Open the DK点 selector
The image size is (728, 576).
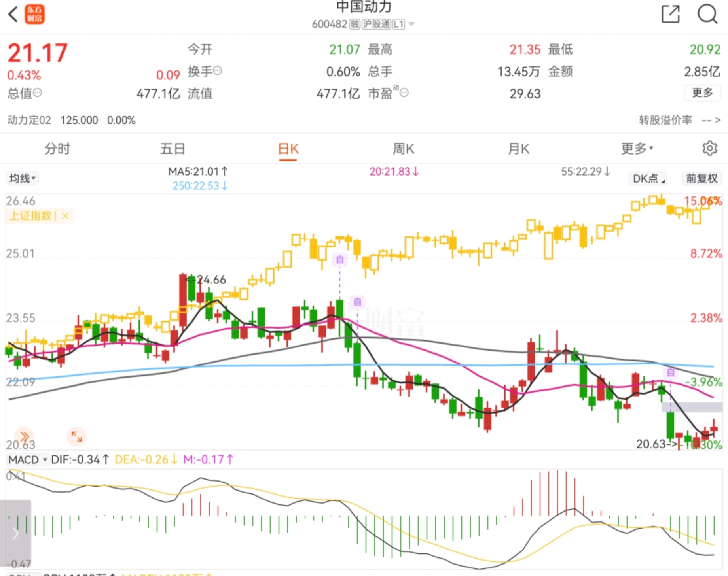tap(648, 179)
